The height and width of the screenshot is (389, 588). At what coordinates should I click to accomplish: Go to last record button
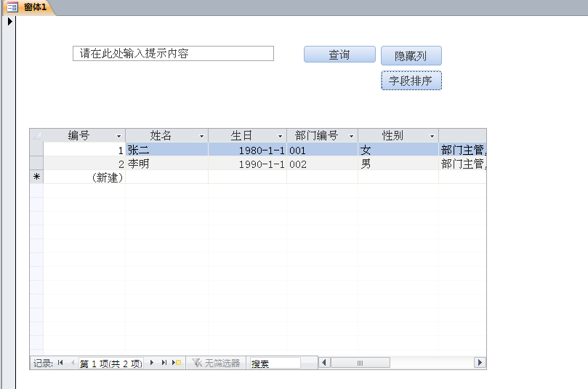[164, 363]
